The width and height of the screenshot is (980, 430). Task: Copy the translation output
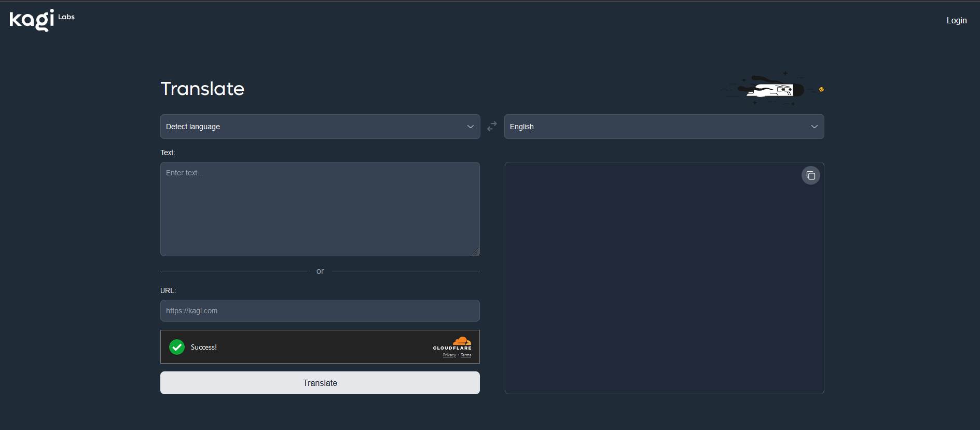point(810,176)
